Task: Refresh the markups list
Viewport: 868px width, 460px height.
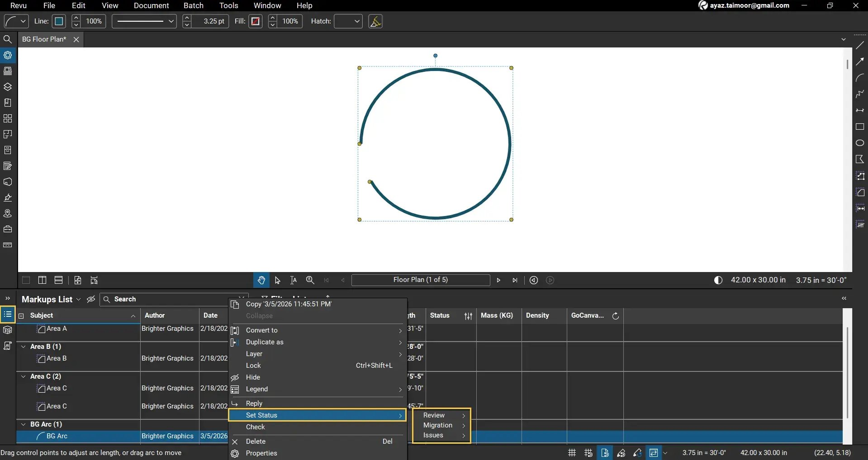Action: [616, 315]
